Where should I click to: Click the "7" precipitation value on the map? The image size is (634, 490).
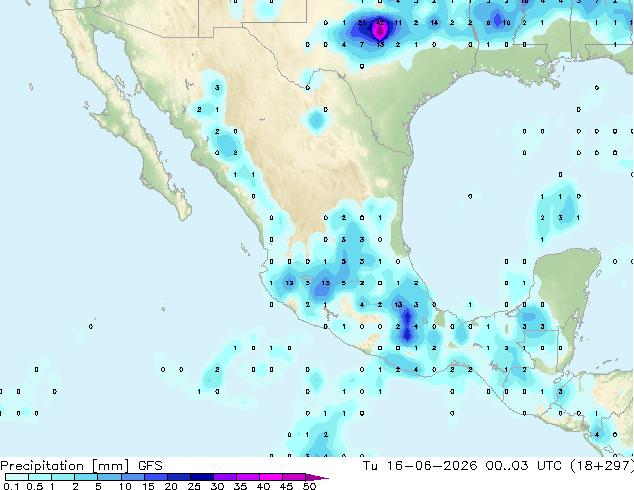pos(362,44)
